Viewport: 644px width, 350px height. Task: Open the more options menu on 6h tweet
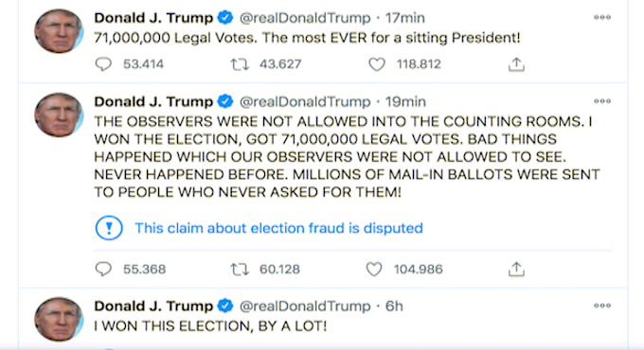(x=602, y=306)
